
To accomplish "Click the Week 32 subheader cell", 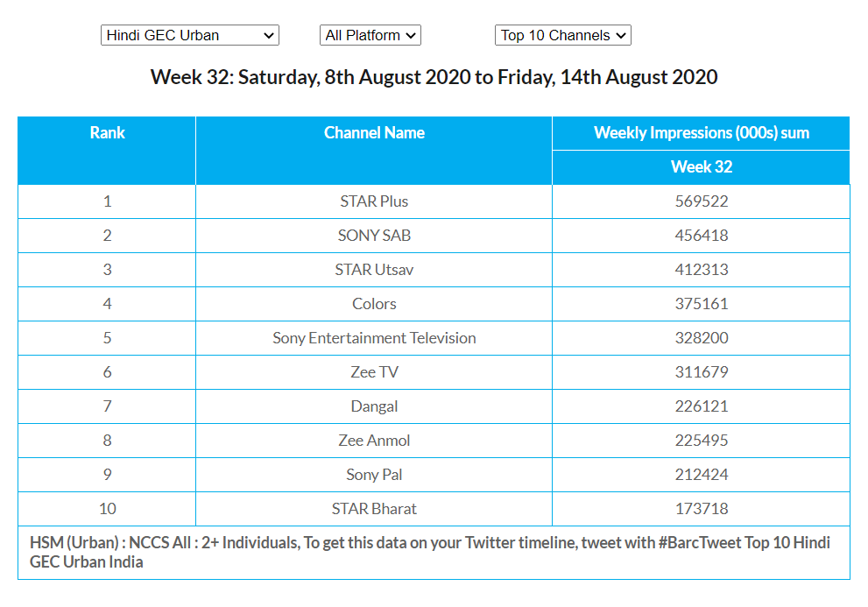I will tap(701, 167).
